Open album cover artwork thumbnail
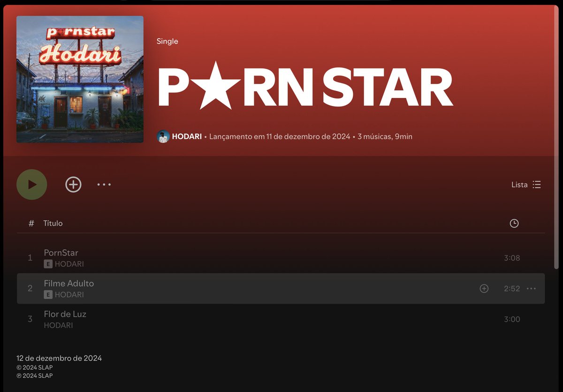This screenshot has width=563, height=392. [x=80, y=79]
